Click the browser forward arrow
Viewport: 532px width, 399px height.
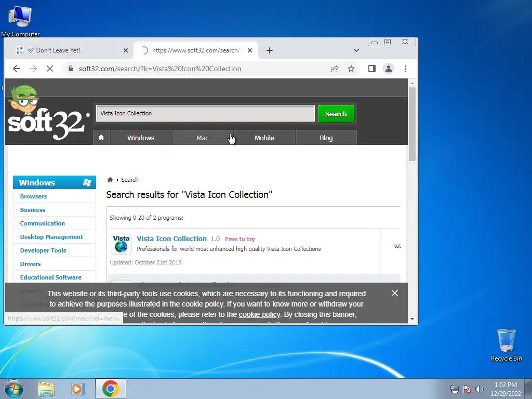point(33,69)
